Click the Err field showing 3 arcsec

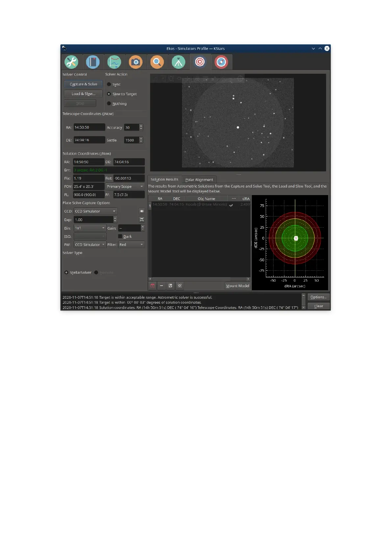point(109,170)
